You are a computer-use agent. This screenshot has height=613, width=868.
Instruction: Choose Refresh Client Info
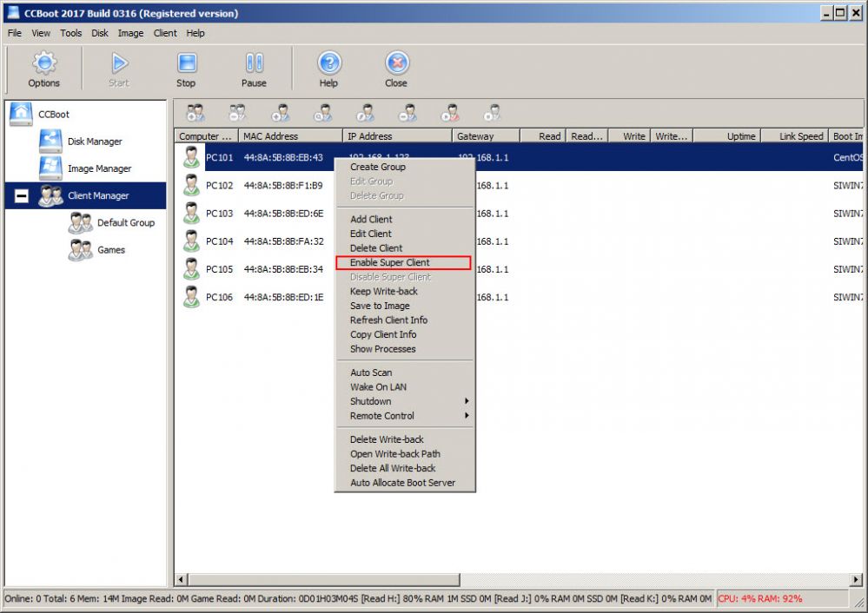click(405, 320)
